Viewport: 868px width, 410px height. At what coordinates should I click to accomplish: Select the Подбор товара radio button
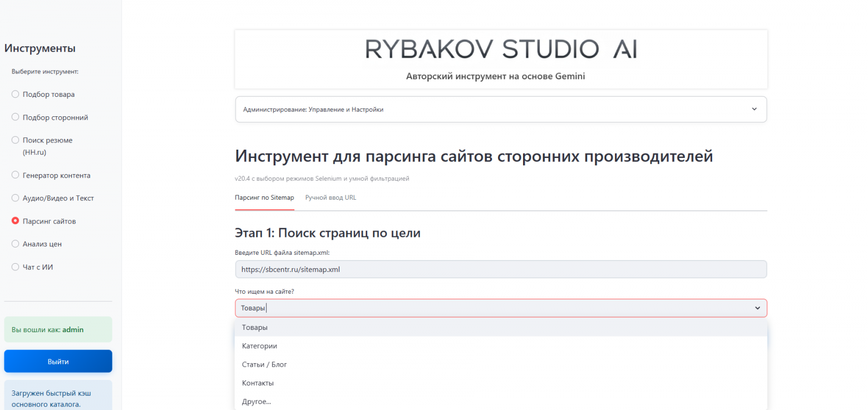tap(16, 94)
